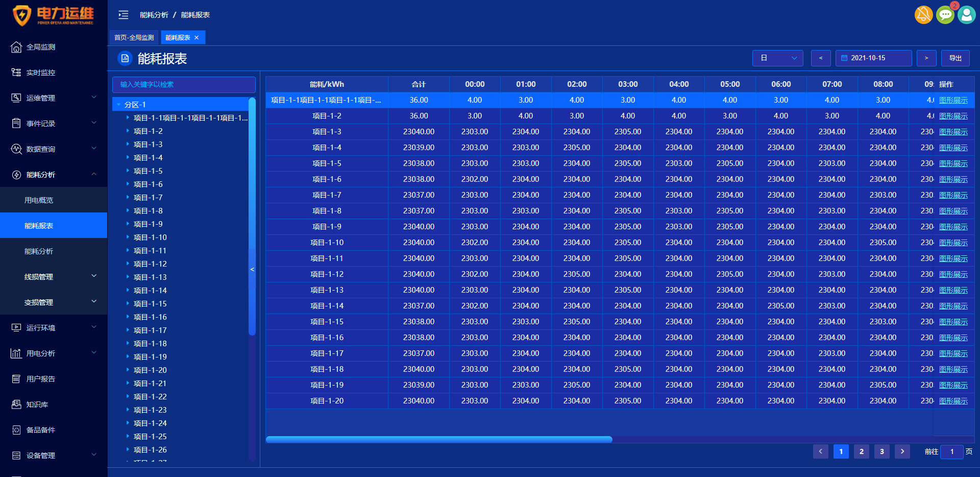This screenshot has width=980, height=477.
Task: Collapse the tree panel with the arrow handle
Action: [252, 269]
